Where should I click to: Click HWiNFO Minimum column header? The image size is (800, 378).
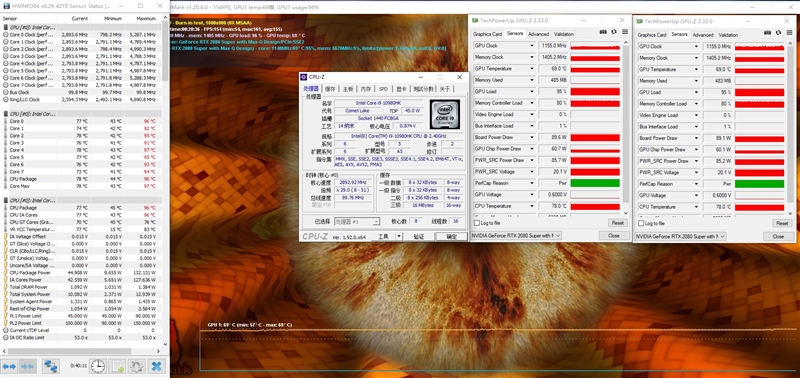[108, 18]
